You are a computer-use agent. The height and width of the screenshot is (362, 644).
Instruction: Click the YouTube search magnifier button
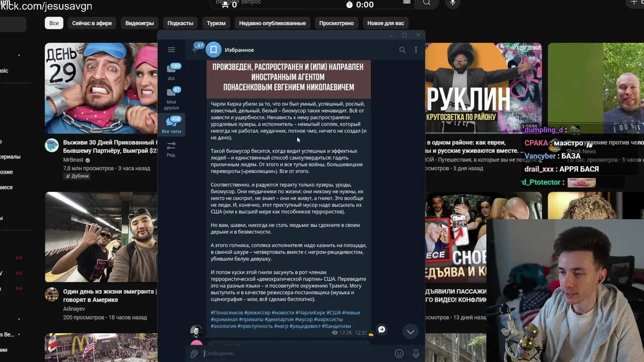click(427, 3)
